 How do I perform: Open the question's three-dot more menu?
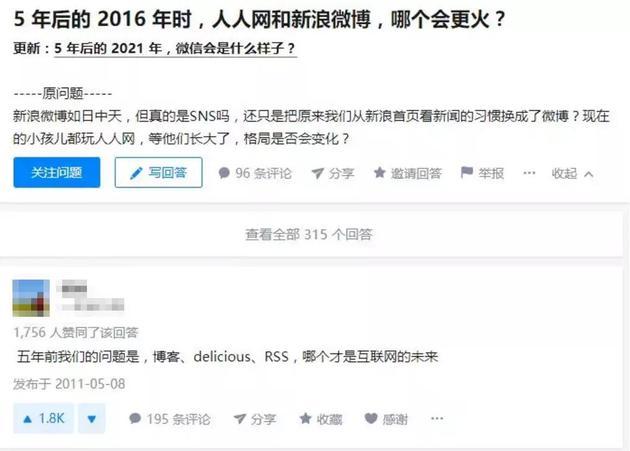tap(529, 173)
